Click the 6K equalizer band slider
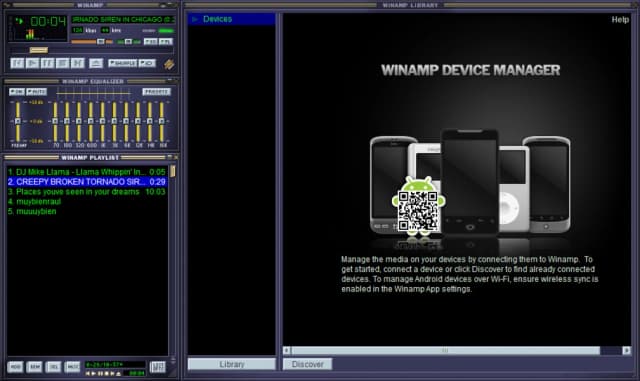 point(127,121)
